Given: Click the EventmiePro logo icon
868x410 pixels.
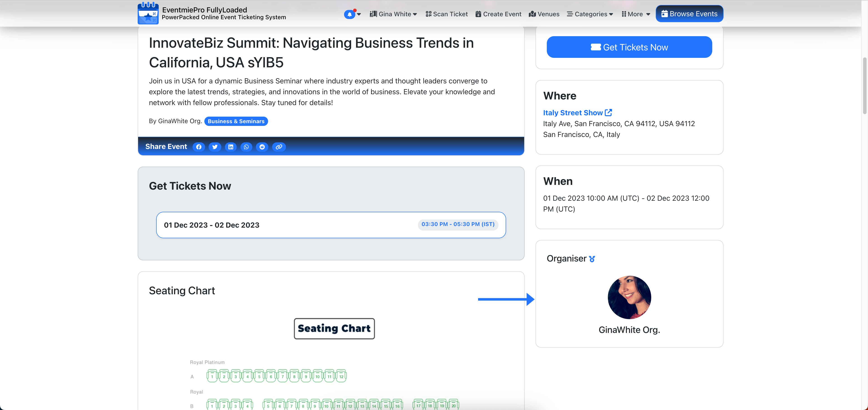Looking at the screenshot, I should pos(148,14).
